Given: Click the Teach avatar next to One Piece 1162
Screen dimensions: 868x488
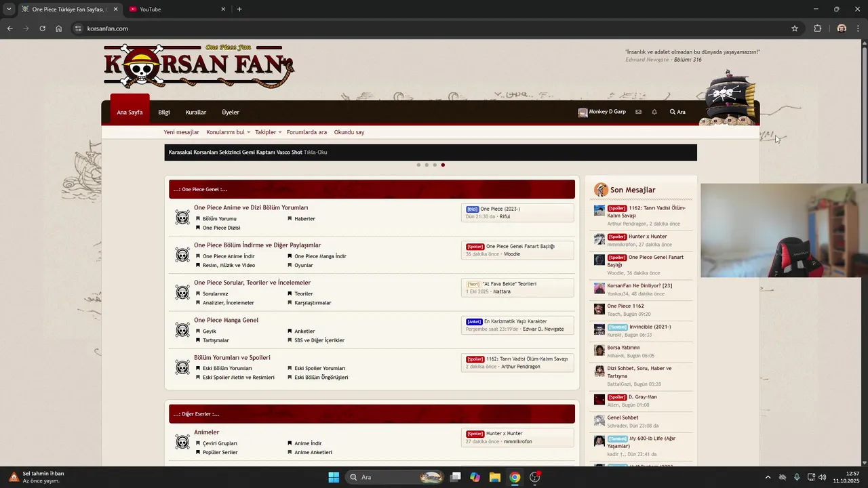Looking at the screenshot, I should coord(599,309).
